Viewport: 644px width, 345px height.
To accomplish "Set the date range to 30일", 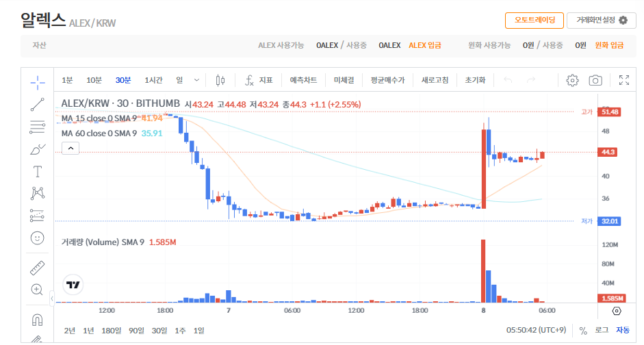I will tap(159, 330).
